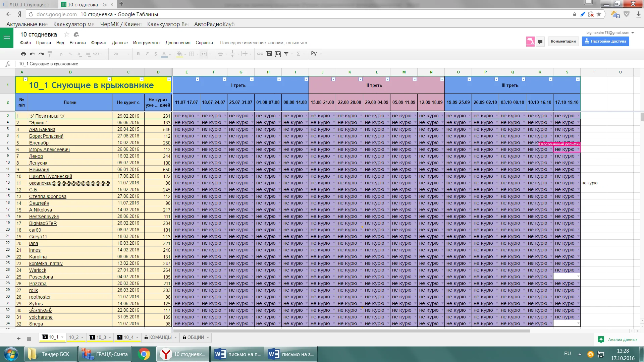Toggle filter button on title cell column A
The height and width of the screenshot is (362, 644).
tap(25, 79)
